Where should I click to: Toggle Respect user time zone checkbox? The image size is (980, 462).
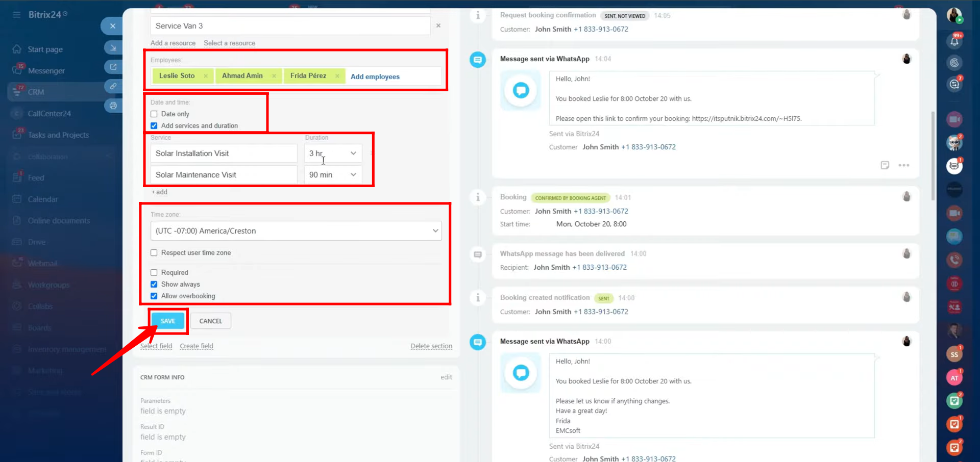click(x=154, y=253)
